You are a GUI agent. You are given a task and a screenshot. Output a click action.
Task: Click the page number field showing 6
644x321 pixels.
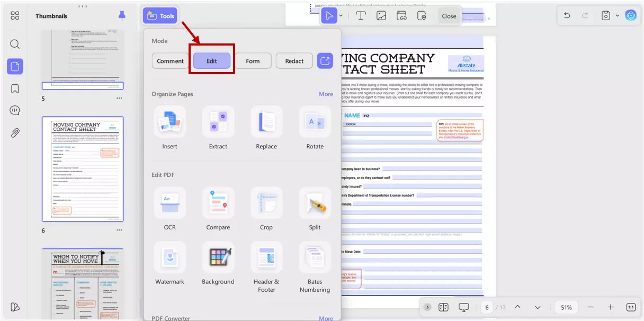[486, 307]
